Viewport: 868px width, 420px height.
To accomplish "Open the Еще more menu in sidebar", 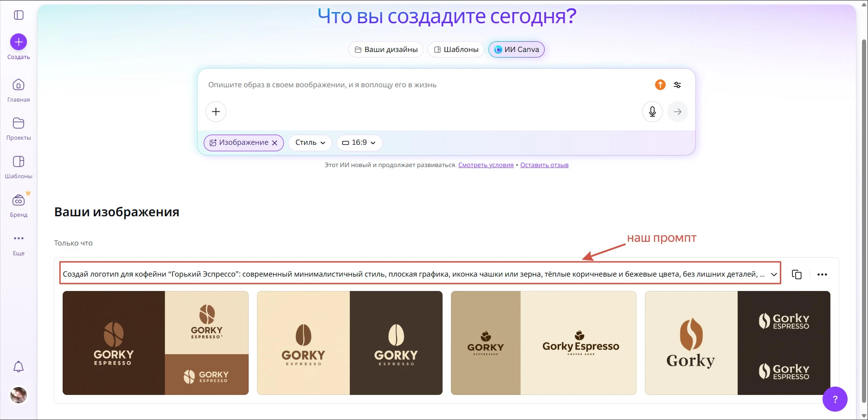I will click(19, 244).
